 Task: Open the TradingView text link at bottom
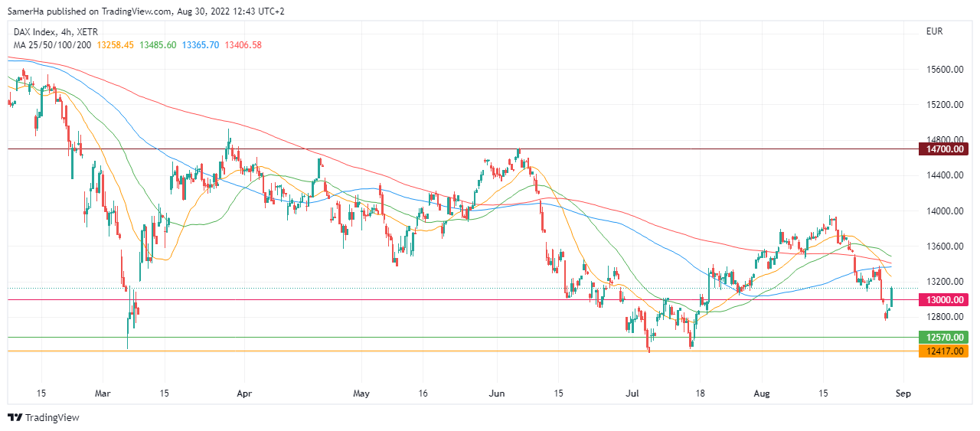52,417
